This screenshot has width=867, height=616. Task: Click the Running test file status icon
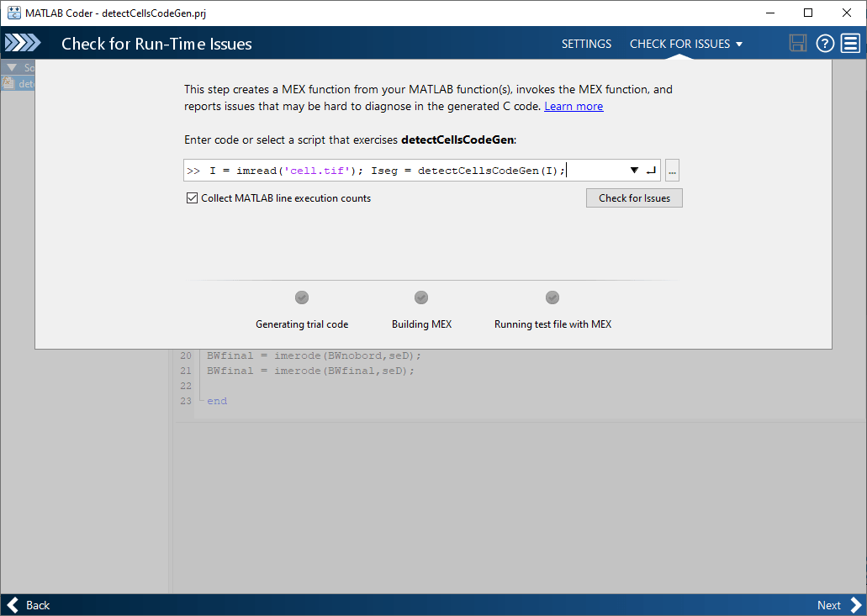552,297
